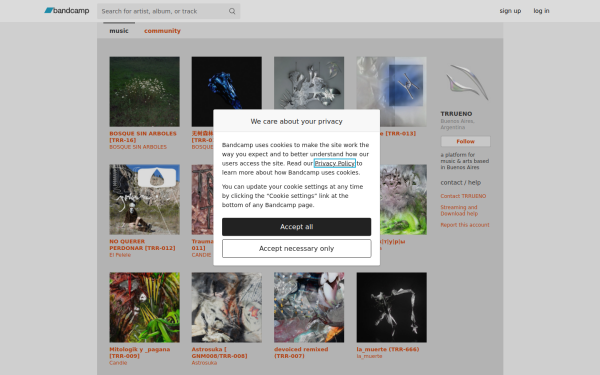Image resolution: width=600 pixels, height=375 pixels.
Task: Open the BOSQUE SIN ARBOLES [TRR-16] title
Action: pyautogui.click(x=143, y=137)
